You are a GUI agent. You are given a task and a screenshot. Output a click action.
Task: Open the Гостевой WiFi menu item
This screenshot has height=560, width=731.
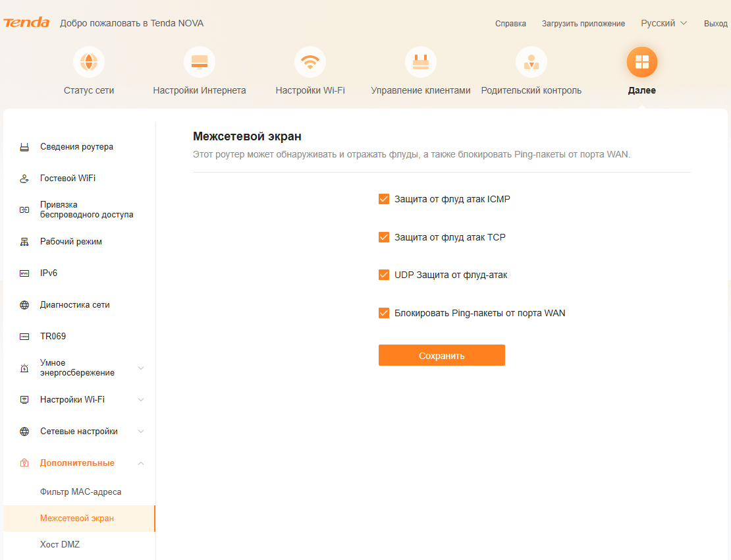point(68,178)
